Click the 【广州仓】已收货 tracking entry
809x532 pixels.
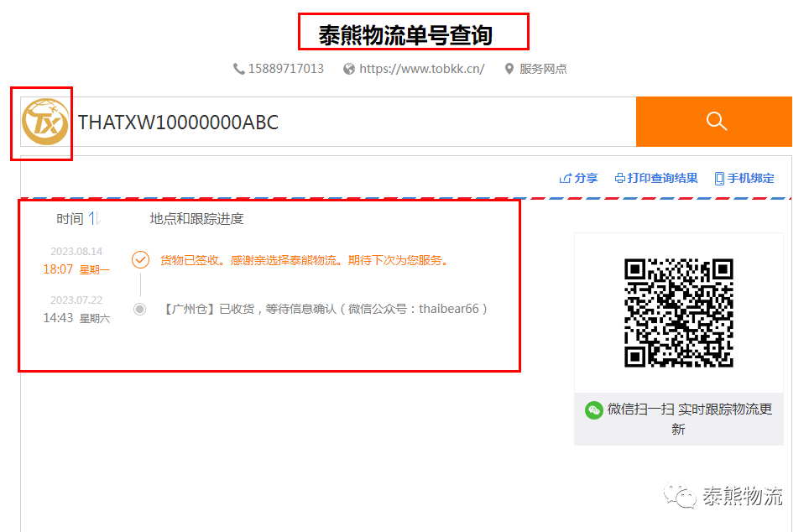[326, 309]
